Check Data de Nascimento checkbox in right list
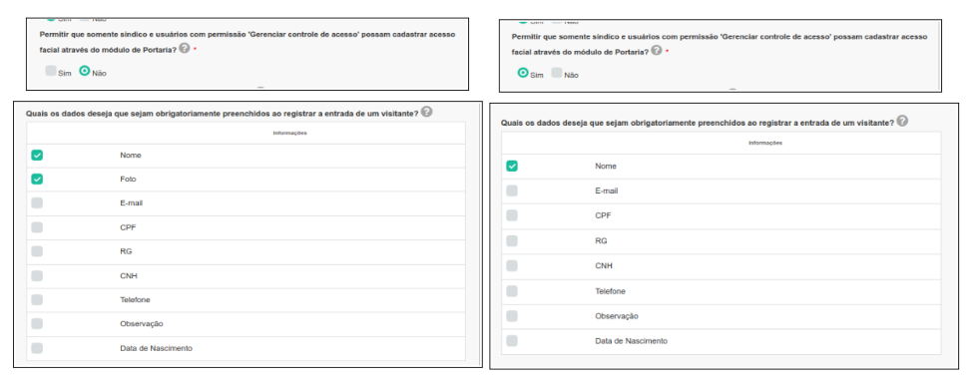This screenshot has height=379, width=980. click(x=512, y=341)
